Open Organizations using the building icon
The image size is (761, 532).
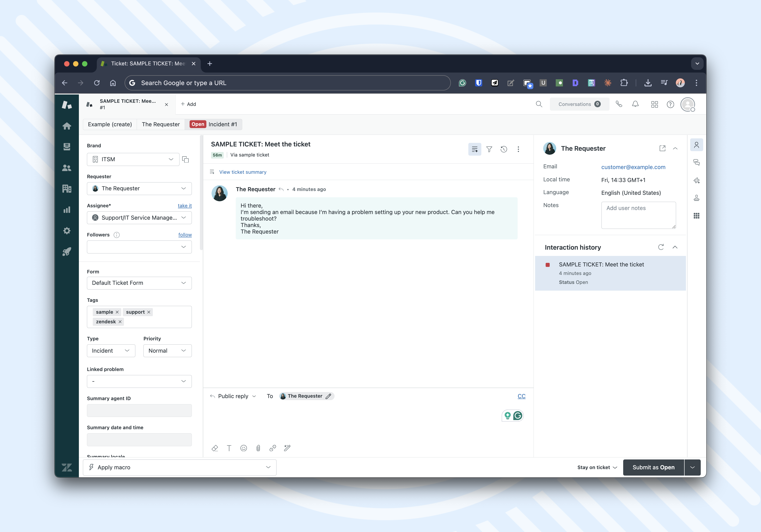click(67, 189)
